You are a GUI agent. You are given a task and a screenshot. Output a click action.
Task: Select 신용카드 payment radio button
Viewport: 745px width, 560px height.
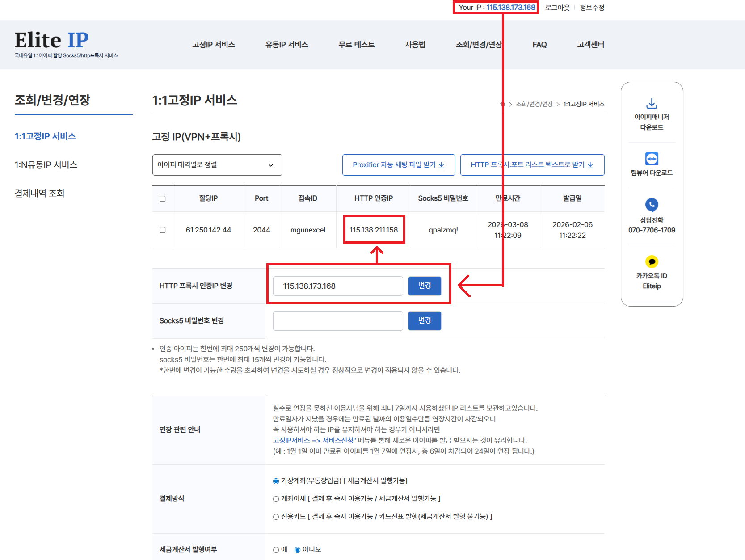coord(276,517)
